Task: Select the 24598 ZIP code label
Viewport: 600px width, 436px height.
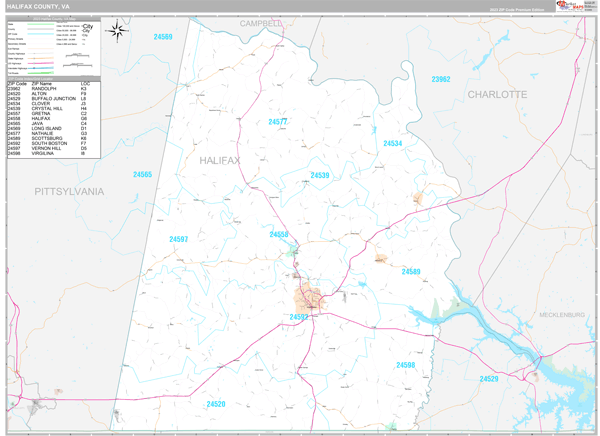Action: (406, 365)
